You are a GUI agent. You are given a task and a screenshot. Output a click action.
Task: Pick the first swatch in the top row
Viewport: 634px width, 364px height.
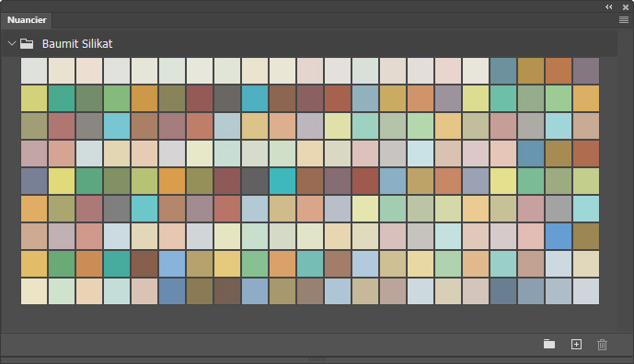34,71
